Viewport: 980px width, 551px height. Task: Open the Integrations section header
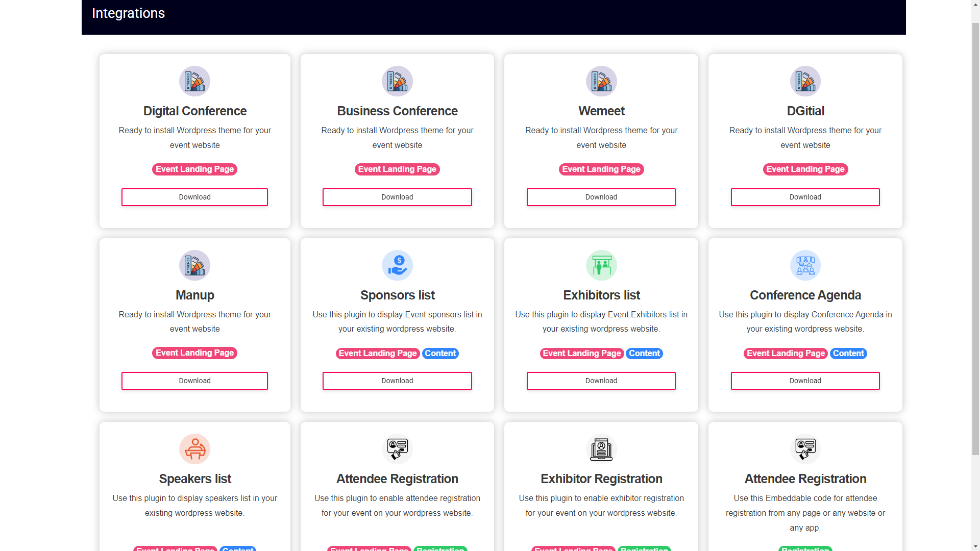click(x=128, y=13)
